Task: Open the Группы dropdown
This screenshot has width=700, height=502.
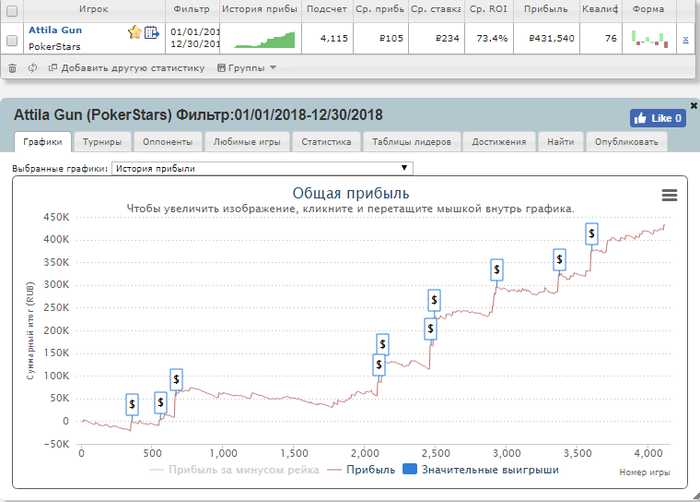Action: click(247, 68)
